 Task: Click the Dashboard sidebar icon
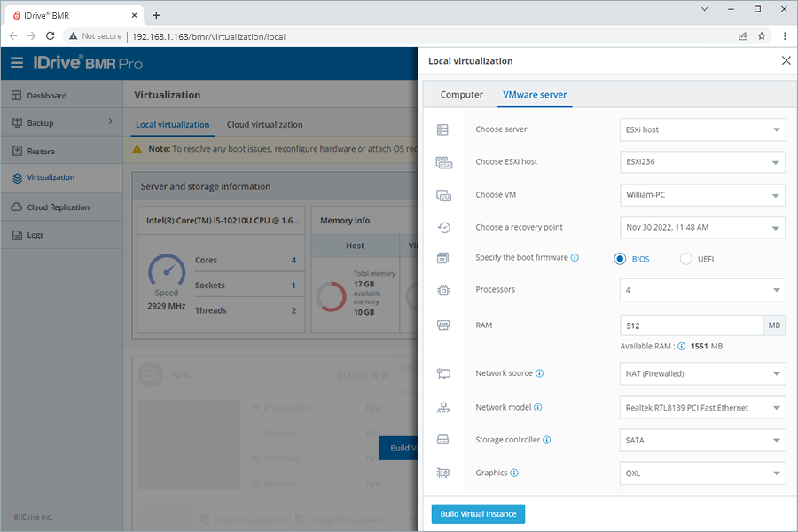[17, 95]
